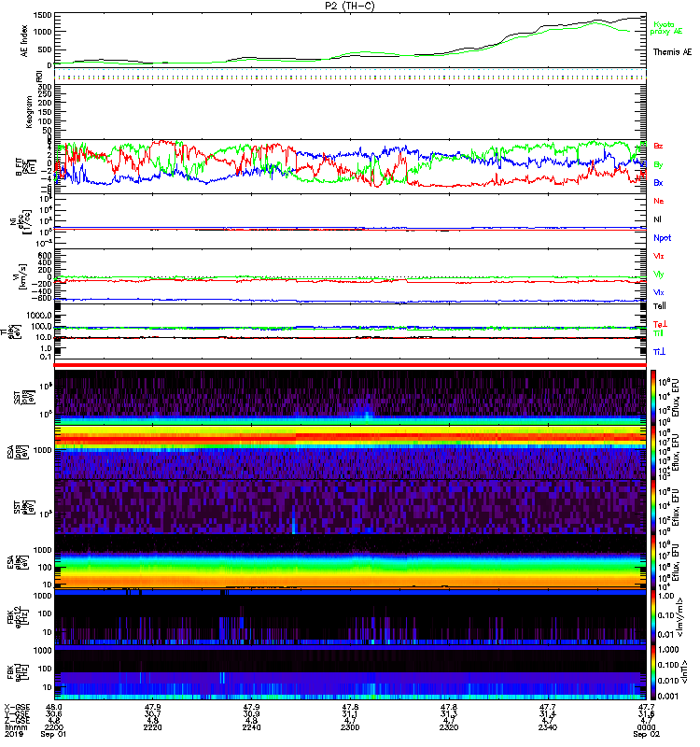The image size is (700, 747).
Task: Click the blue 'Bx' legend entry
Action: tap(658, 182)
